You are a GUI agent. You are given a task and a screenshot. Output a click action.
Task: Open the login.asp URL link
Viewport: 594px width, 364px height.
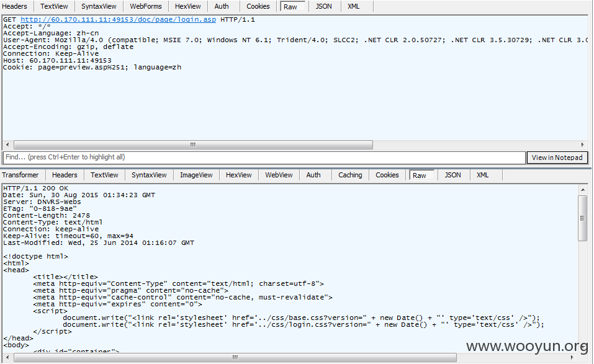(x=118, y=19)
